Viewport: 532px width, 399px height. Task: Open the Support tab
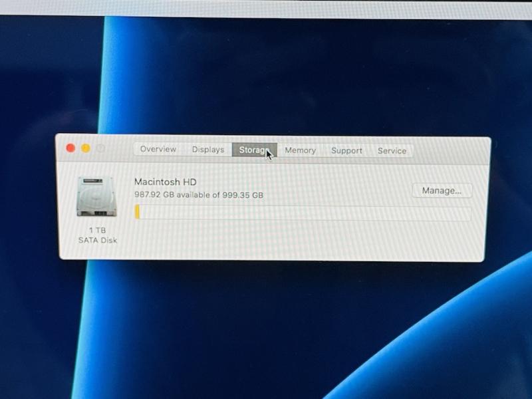tap(346, 151)
